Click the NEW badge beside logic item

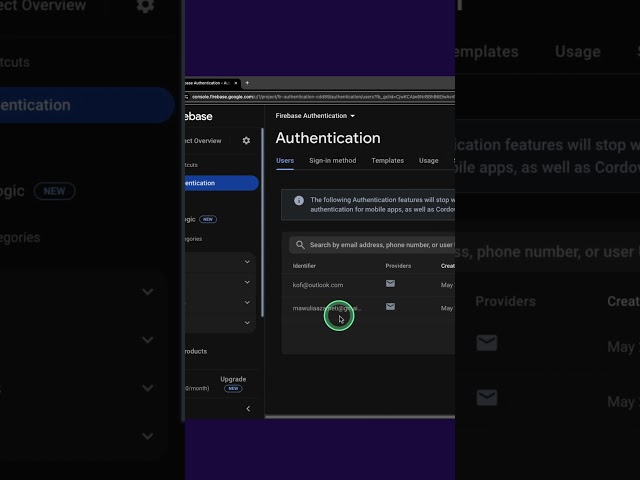(x=208, y=219)
